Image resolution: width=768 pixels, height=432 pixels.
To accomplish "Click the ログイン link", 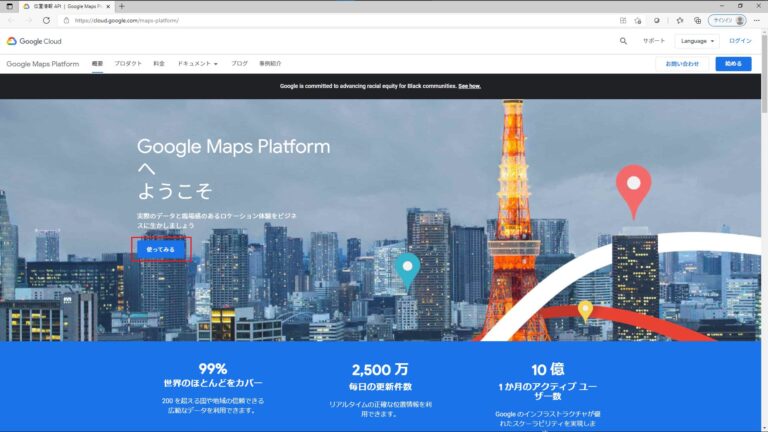I will [740, 41].
